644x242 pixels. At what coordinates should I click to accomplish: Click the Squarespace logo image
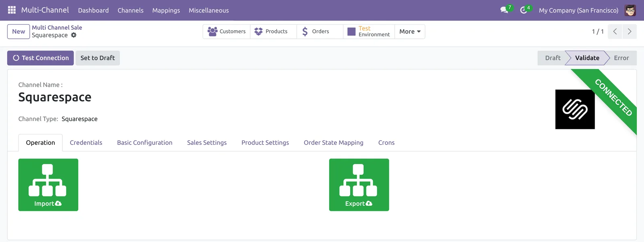575,109
